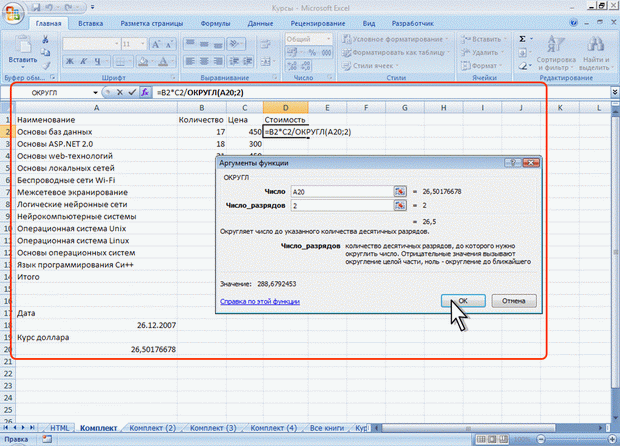The width and height of the screenshot is (620, 446).
Task: Confirm formula with the checkmark icon
Action: (x=132, y=92)
